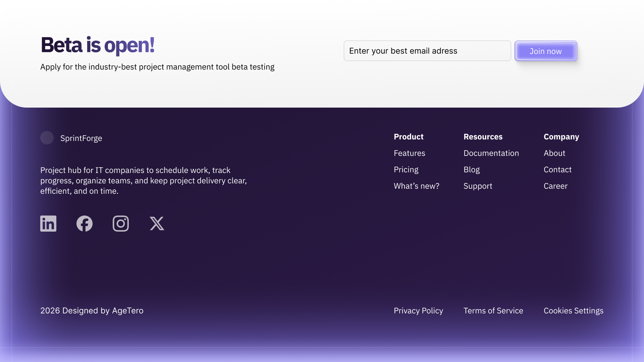Open the Career link
644x362 pixels.
click(x=555, y=186)
